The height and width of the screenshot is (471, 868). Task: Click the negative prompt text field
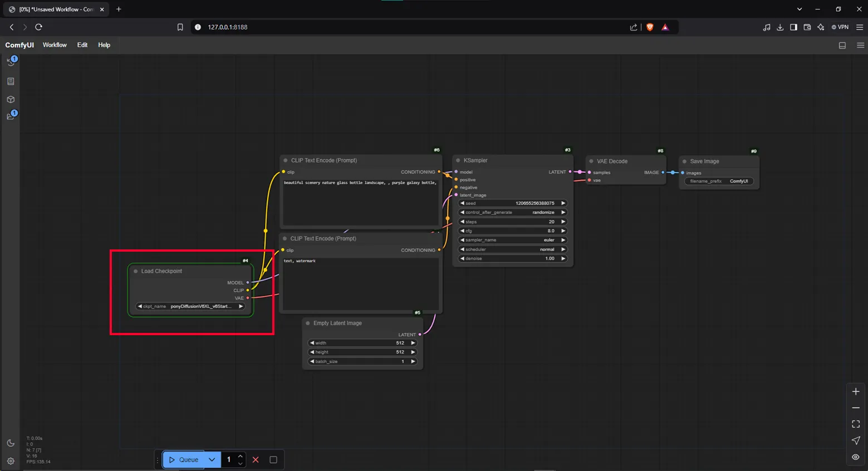click(x=360, y=283)
